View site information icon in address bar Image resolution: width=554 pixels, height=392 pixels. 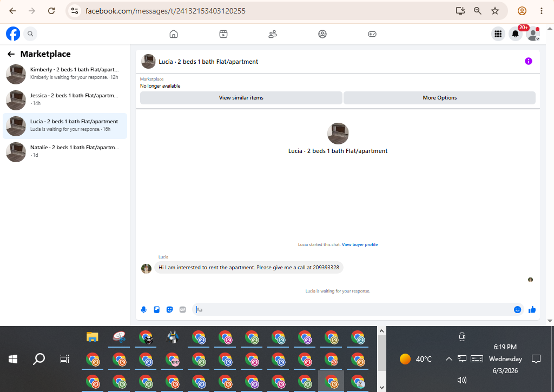coord(75,11)
